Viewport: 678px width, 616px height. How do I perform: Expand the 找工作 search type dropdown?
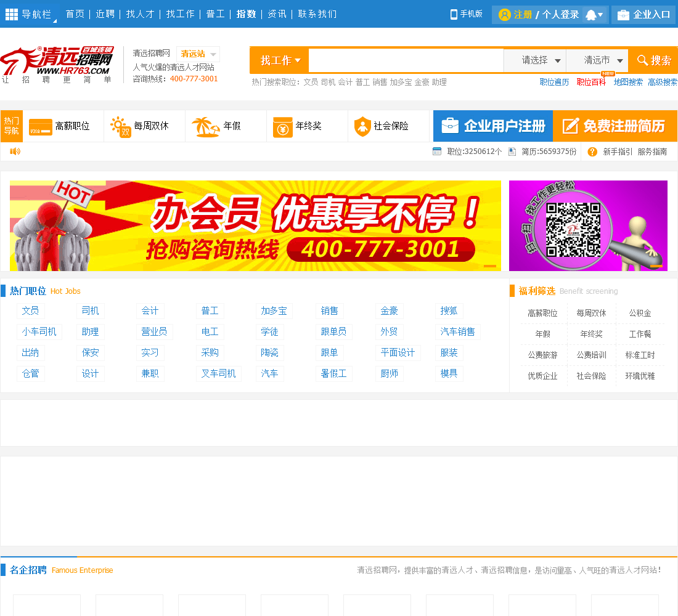coord(280,60)
